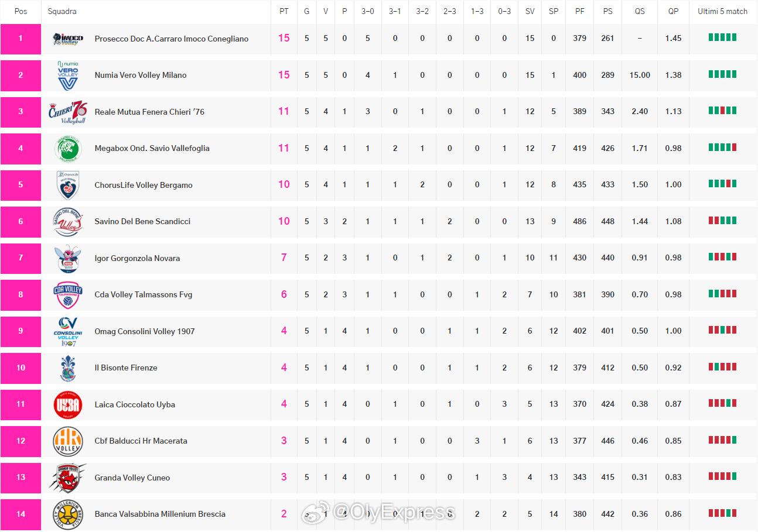Click Cda Volley Talmassons Fvg name
This screenshot has height=532, width=758.
tap(144, 295)
